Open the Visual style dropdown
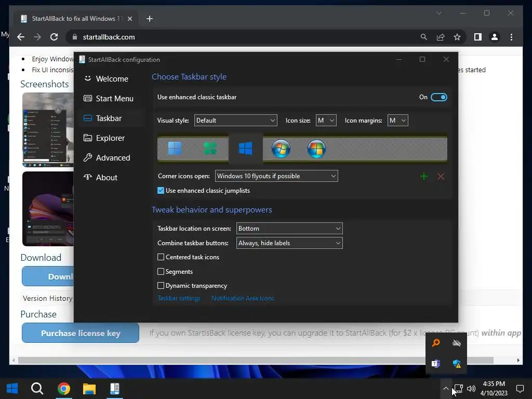Image resolution: width=532 pixels, height=399 pixels. (x=235, y=121)
